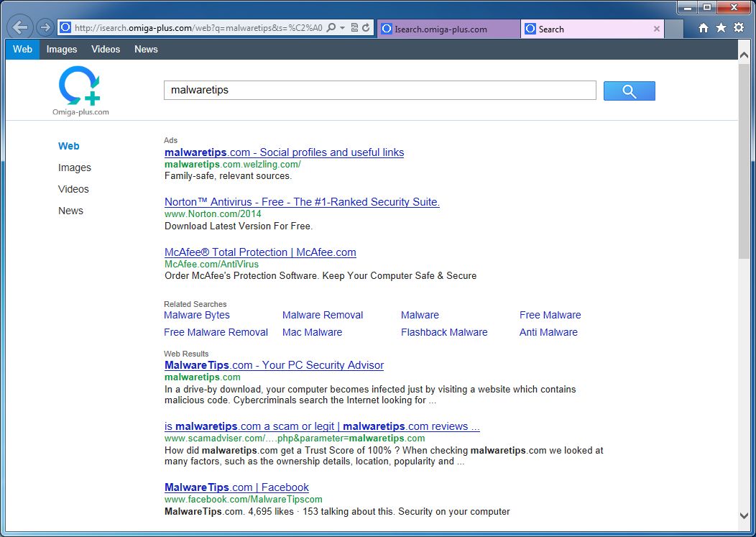Image resolution: width=756 pixels, height=537 pixels.
Task: Choose Images in the left sidebar
Action: 74,167
